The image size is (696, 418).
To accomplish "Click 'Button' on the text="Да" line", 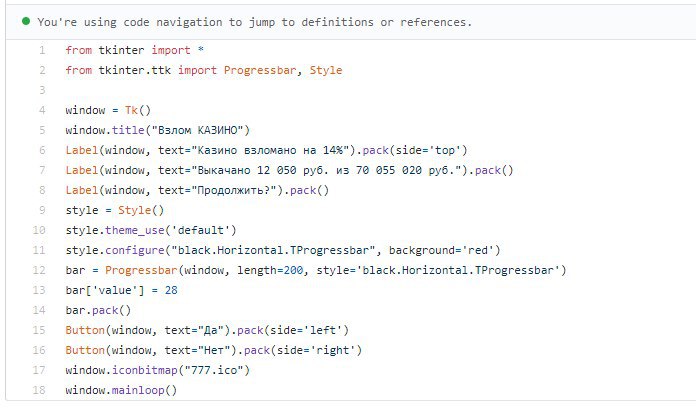I will pos(85,330).
